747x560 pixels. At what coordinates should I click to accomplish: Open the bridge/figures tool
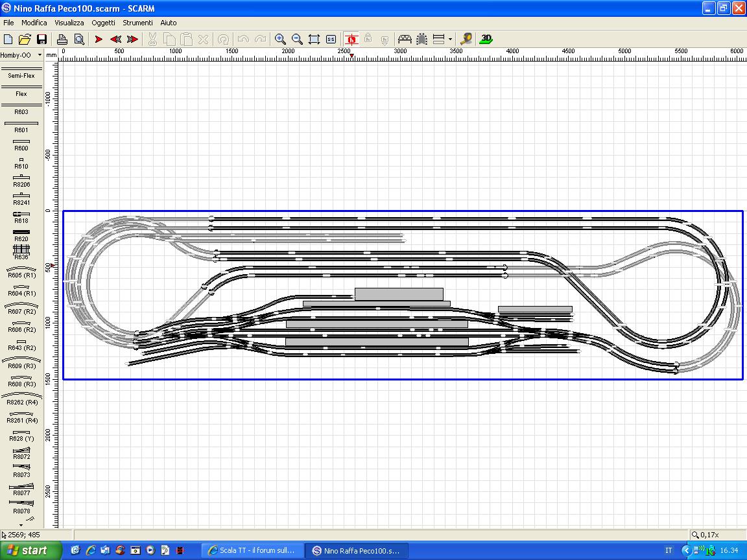click(x=405, y=39)
